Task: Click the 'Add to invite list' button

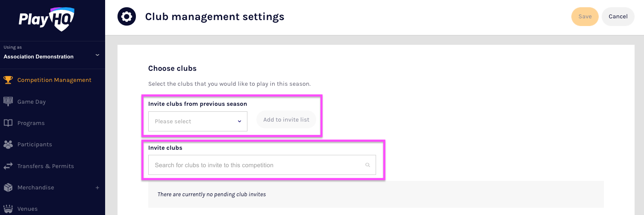Action: pyautogui.click(x=286, y=120)
